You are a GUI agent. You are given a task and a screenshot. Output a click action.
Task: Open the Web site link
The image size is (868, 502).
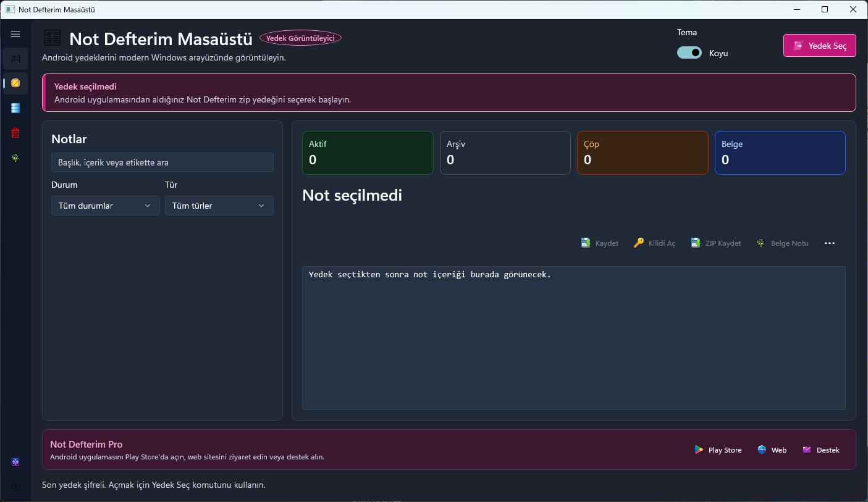pos(772,450)
